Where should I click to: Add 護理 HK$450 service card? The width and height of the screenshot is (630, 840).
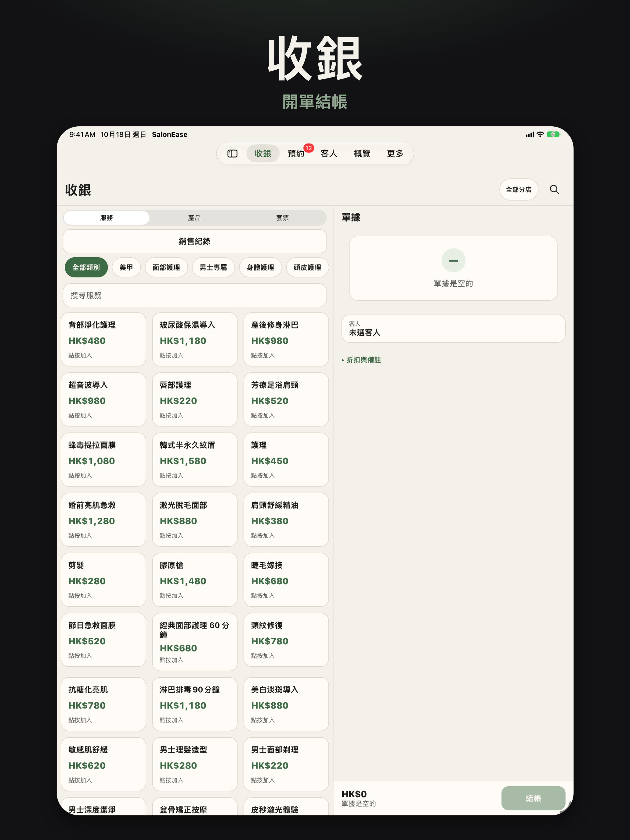click(x=286, y=459)
